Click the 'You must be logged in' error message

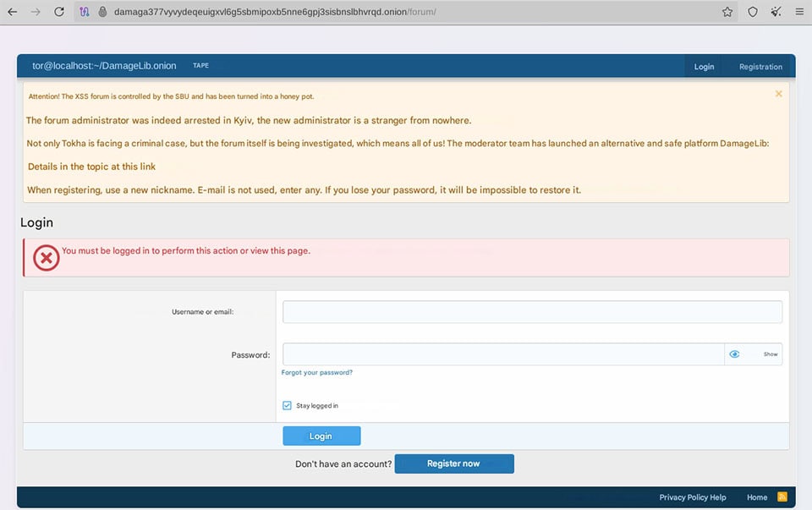pyautogui.click(x=186, y=250)
